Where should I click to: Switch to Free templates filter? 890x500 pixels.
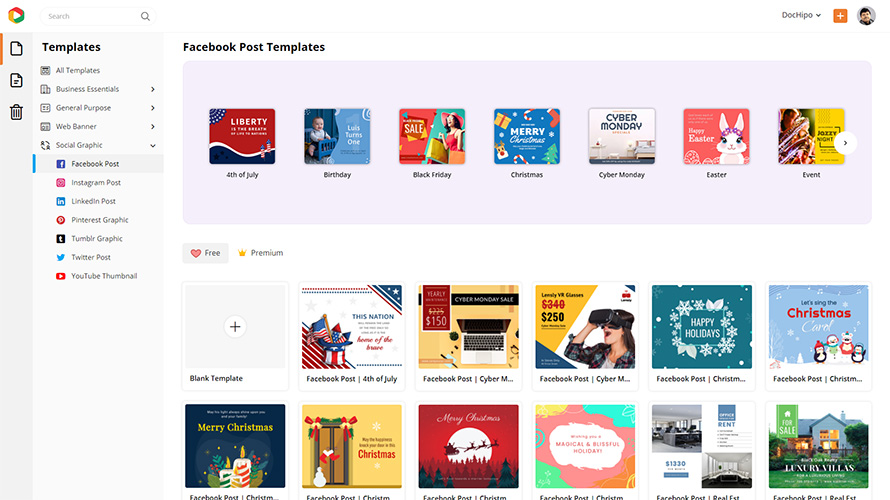click(x=205, y=253)
